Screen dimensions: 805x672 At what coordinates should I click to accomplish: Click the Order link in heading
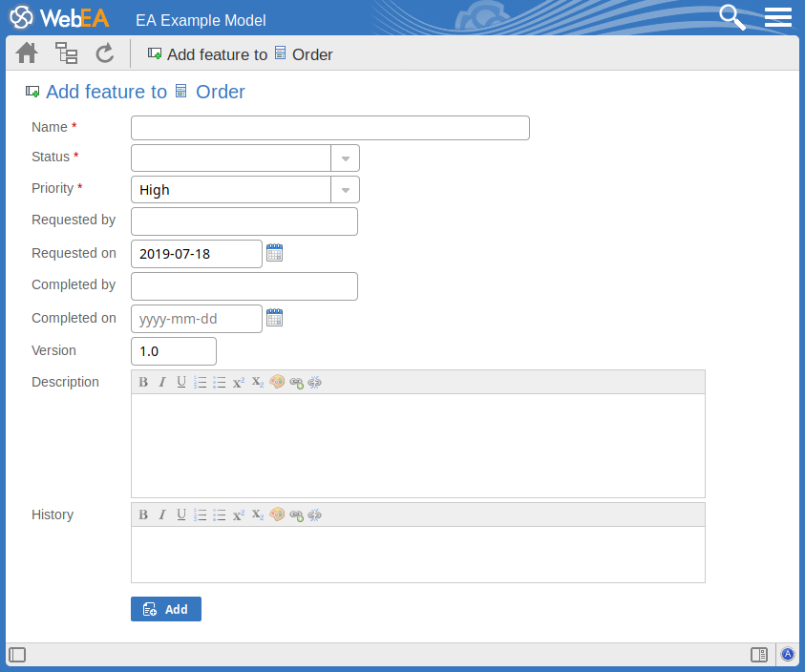(220, 92)
